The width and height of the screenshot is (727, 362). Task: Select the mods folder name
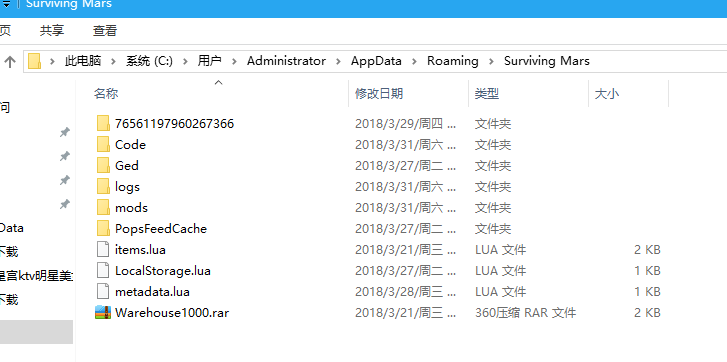[x=131, y=208]
